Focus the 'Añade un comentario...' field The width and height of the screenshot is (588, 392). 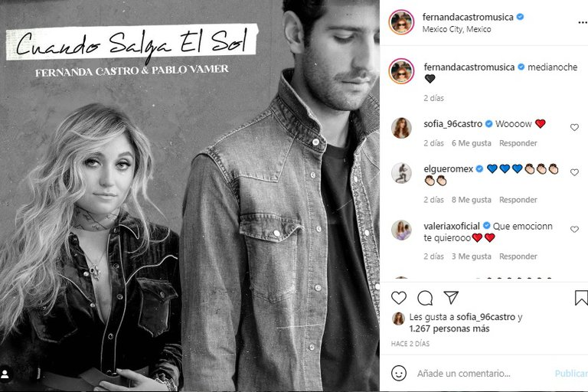coord(482,374)
